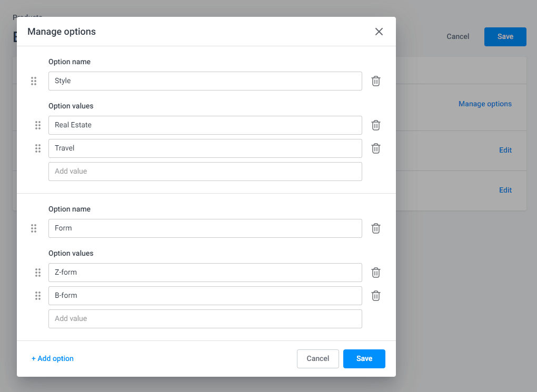Save the option changes

coord(364,358)
